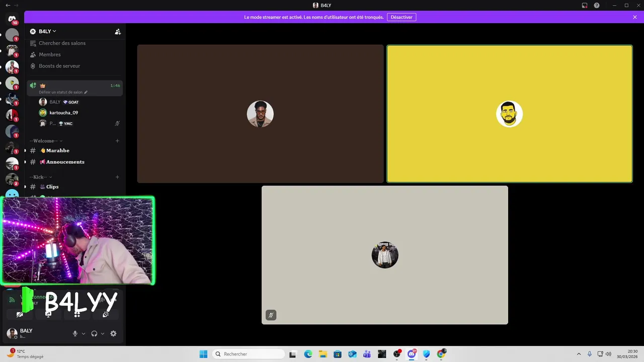Open the weather widget showing 12°C
This screenshot has height=362, width=644.
[x=25, y=354]
